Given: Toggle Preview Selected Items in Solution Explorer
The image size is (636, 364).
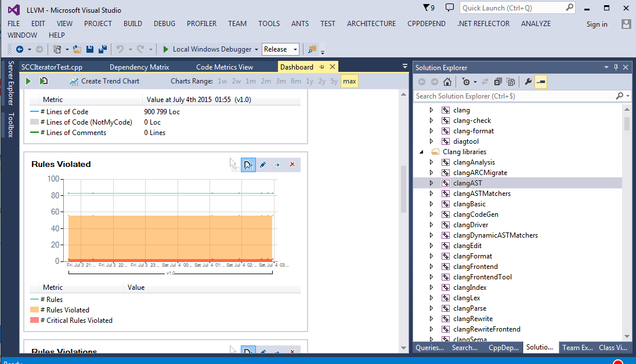Looking at the screenshot, I should pyautogui.click(x=541, y=82).
